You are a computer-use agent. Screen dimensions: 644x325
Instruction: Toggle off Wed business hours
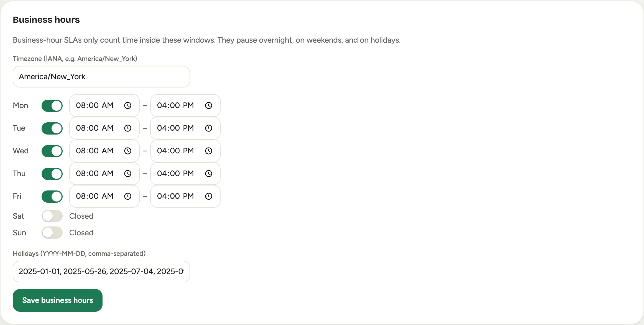click(x=52, y=151)
